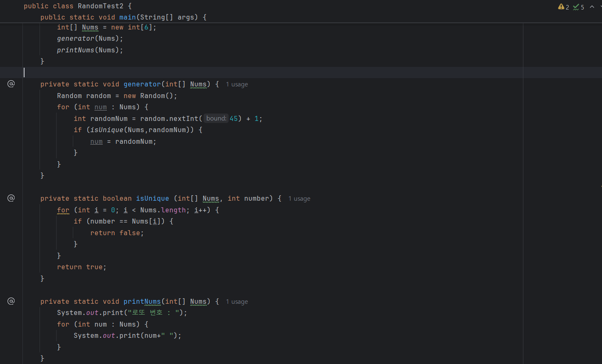
Task: Click System.out.print(num+" ") statement
Action: pyautogui.click(x=127, y=336)
